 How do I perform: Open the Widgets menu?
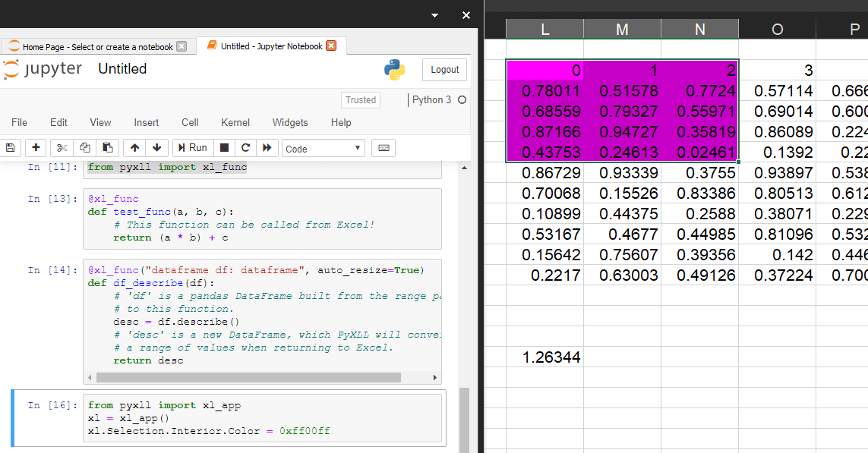click(x=290, y=122)
